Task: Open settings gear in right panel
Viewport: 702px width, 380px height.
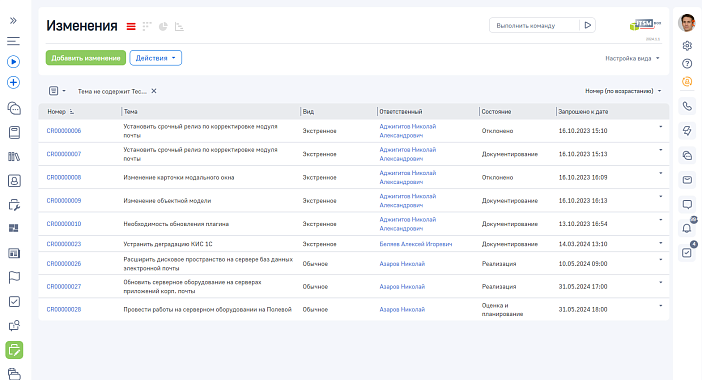Action: (687, 46)
